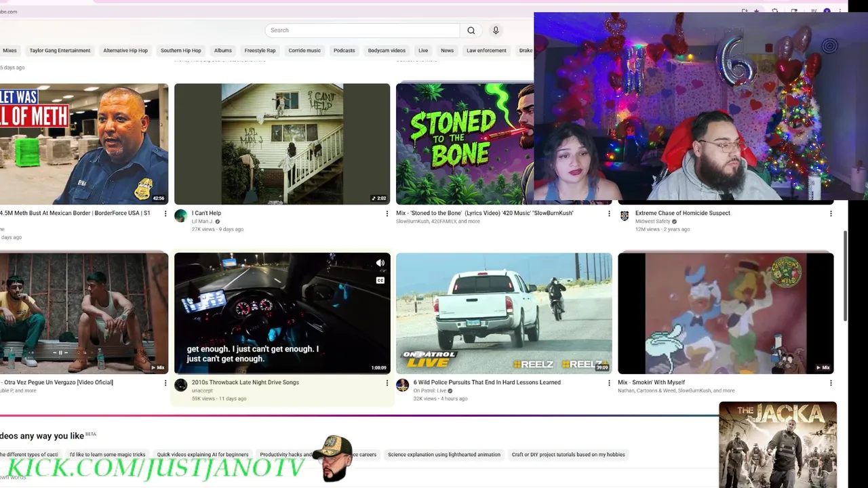Open options for Extreme Chase of Homicide Suspect
868x488 pixels.
(831, 213)
